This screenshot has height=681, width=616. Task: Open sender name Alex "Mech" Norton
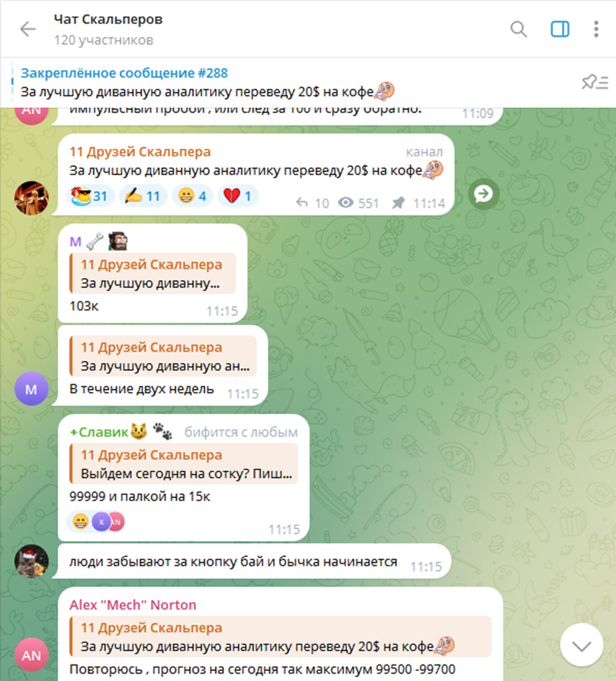point(133,605)
